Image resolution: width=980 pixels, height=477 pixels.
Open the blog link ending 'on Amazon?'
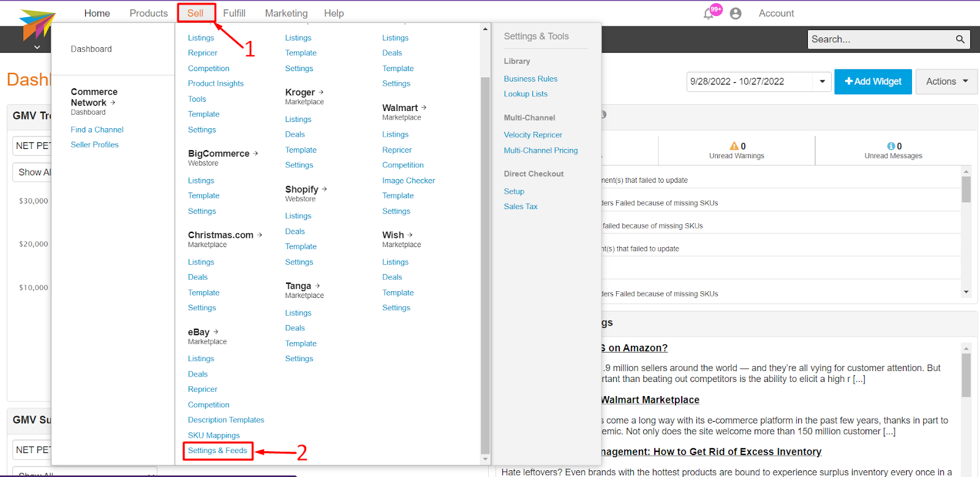tap(635, 348)
